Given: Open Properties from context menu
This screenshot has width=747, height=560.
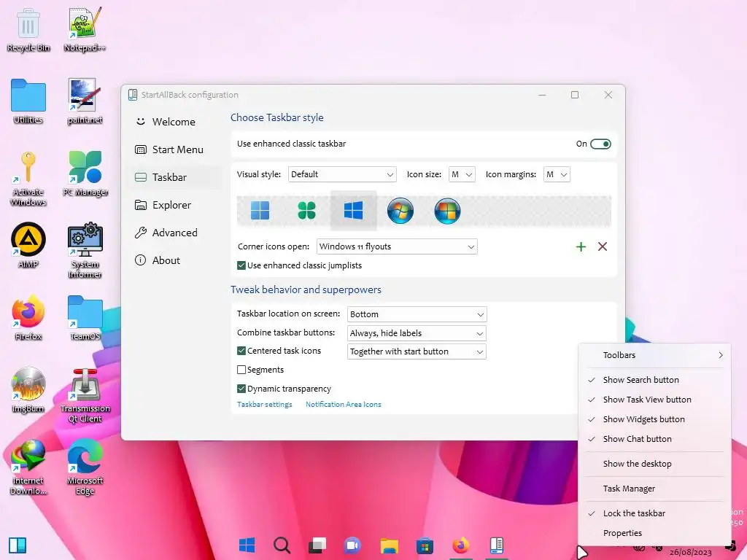Looking at the screenshot, I should pyautogui.click(x=654, y=533).
